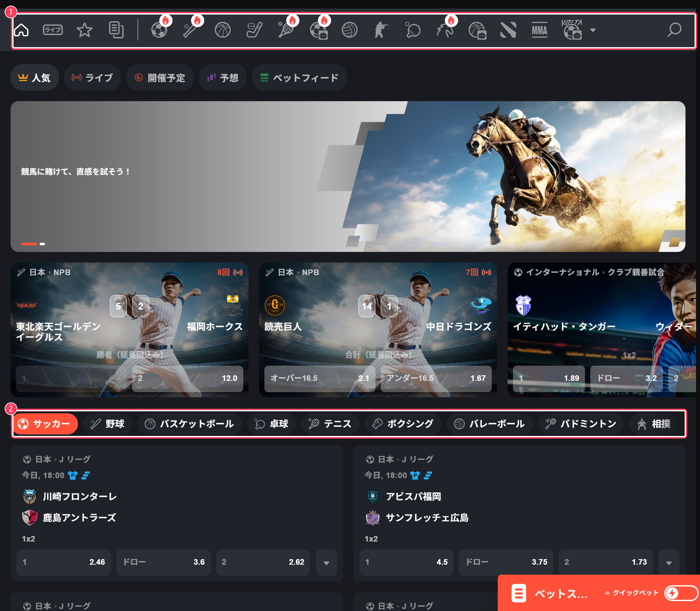Select the 野球 sport chip
The width and height of the screenshot is (700, 611).
[108, 424]
